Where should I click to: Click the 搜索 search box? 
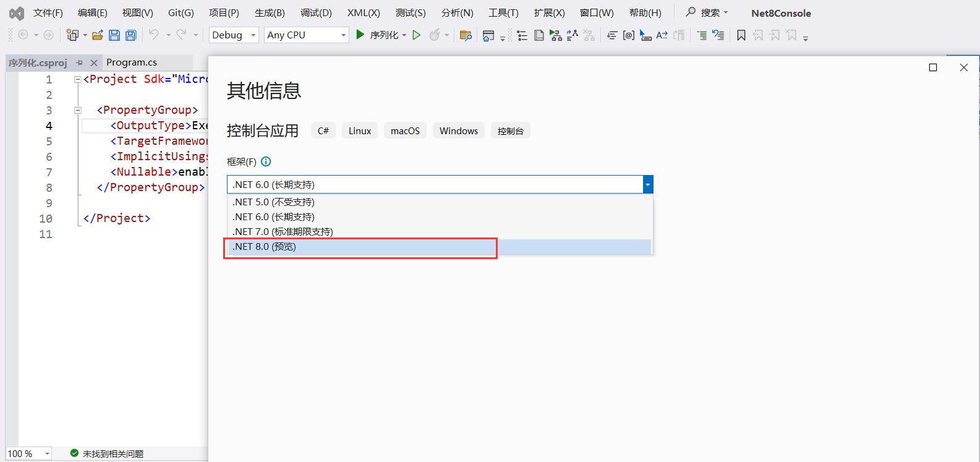pyautogui.click(x=707, y=12)
